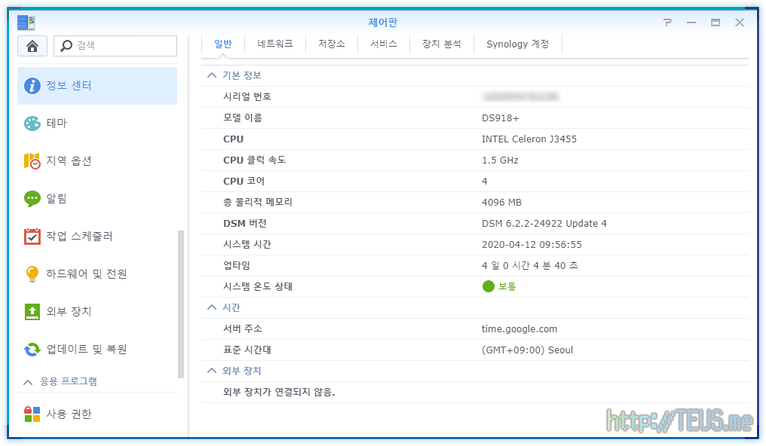Click the uptime value 4 일 0 시간
766x446 pixels.
coord(530,266)
